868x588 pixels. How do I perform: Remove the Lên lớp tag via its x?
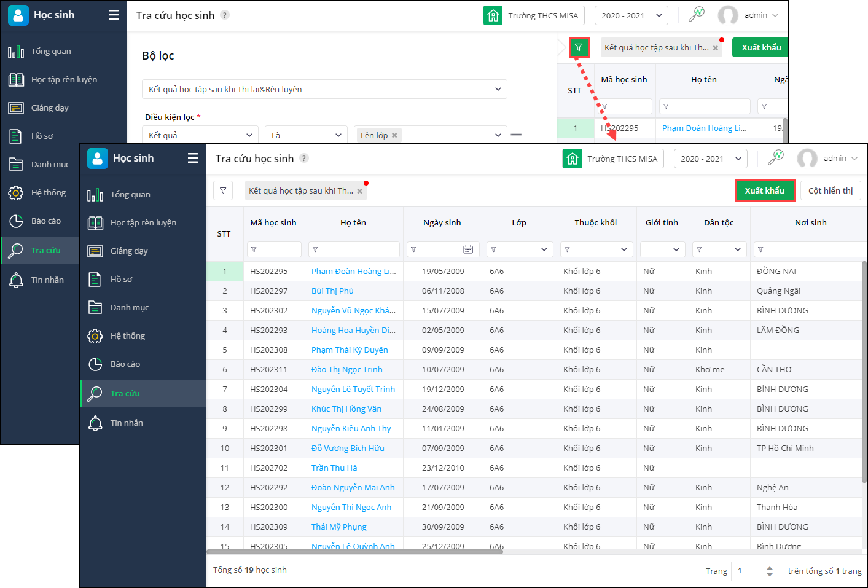pos(394,135)
